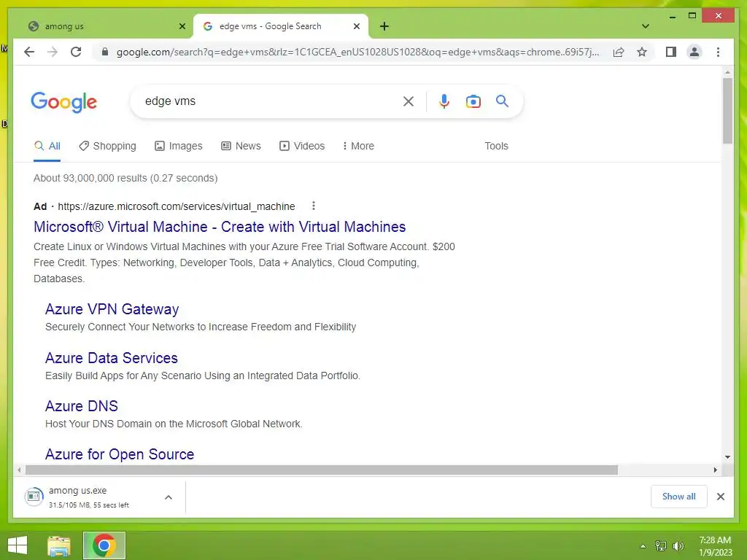The image size is (747, 560).
Task: Select the All results tab
Action: point(47,146)
